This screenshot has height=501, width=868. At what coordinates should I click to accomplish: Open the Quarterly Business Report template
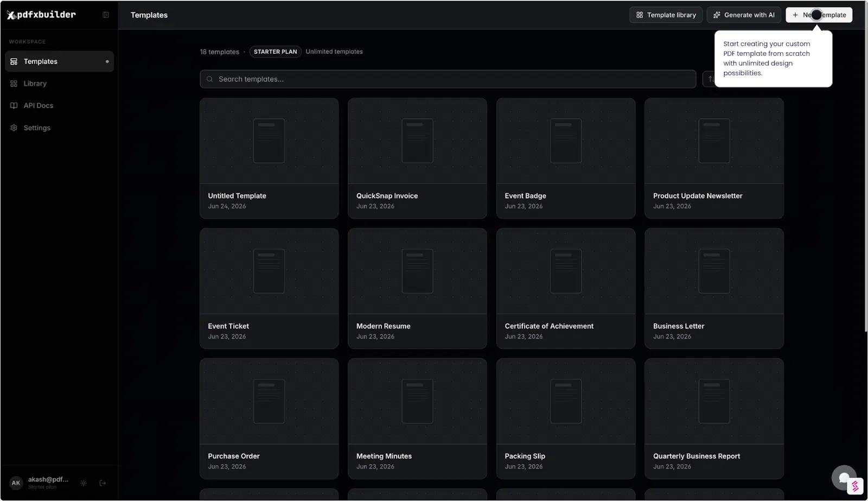pos(714,418)
